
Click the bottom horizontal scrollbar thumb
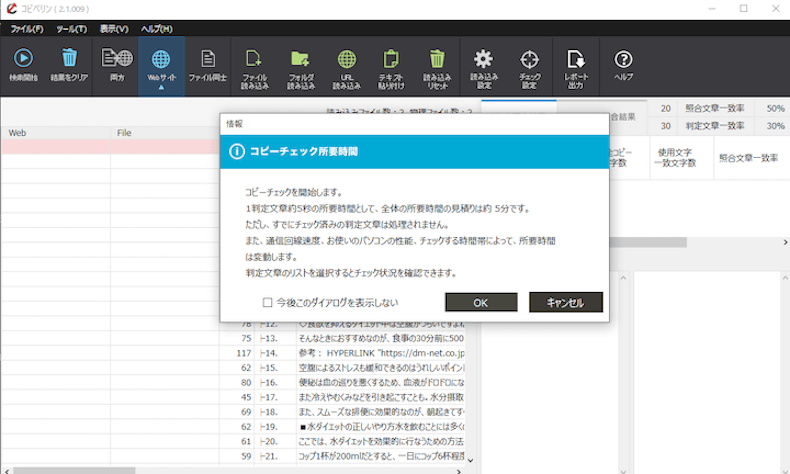click(x=74, y=470)
